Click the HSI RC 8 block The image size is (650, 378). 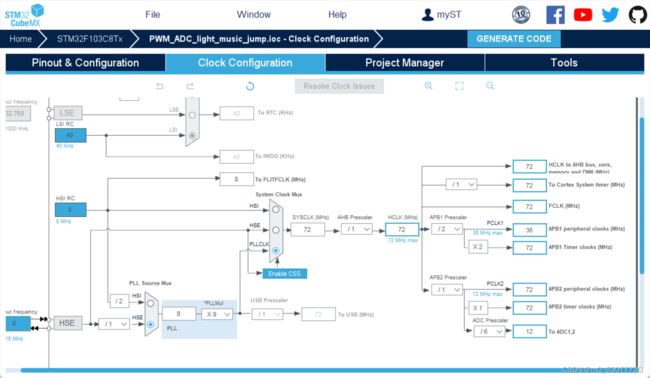70,210
